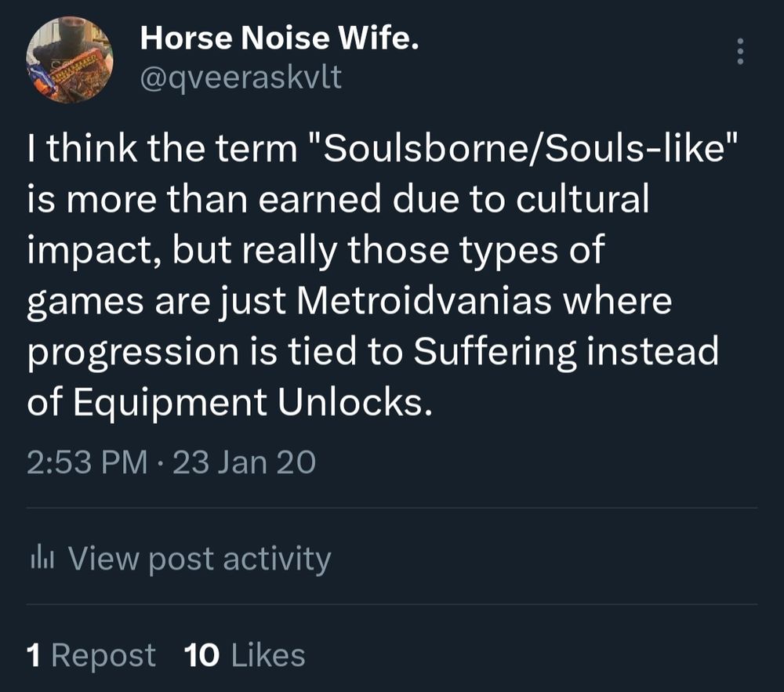Click View post activity
The height and width of the screenshot is (692, 784).
pos(199,559)
